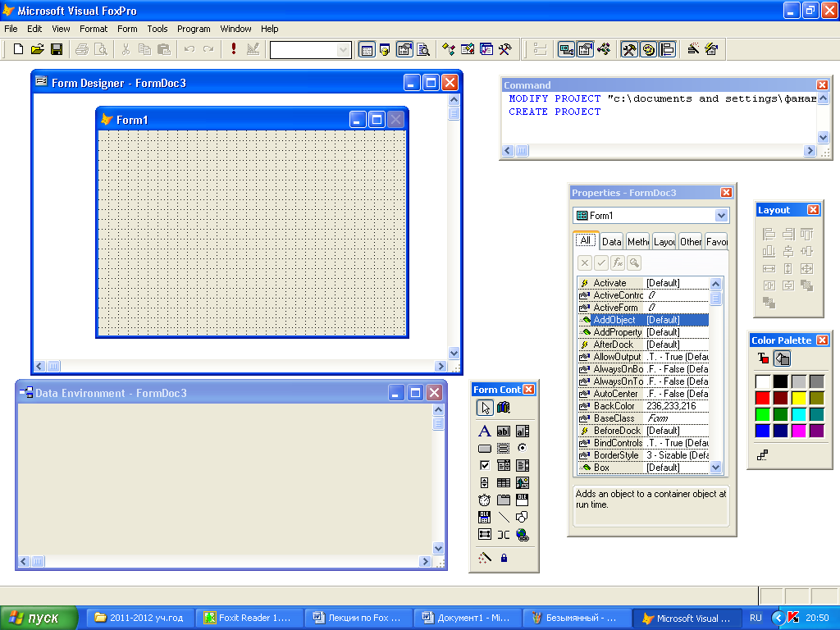The image size is (840, 630).
Task: Switch to the Other tab in Properties
Action: point(691,242)
